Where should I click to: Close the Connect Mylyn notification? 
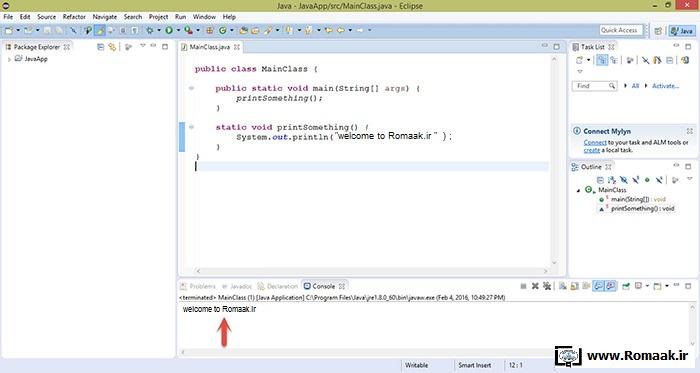click(690, 131)
